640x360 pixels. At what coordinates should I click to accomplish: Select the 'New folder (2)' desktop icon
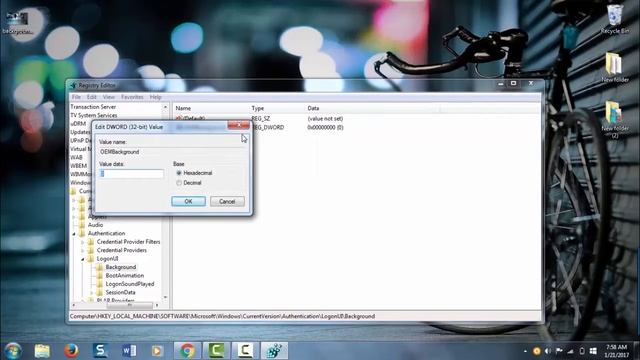point(615,119)
